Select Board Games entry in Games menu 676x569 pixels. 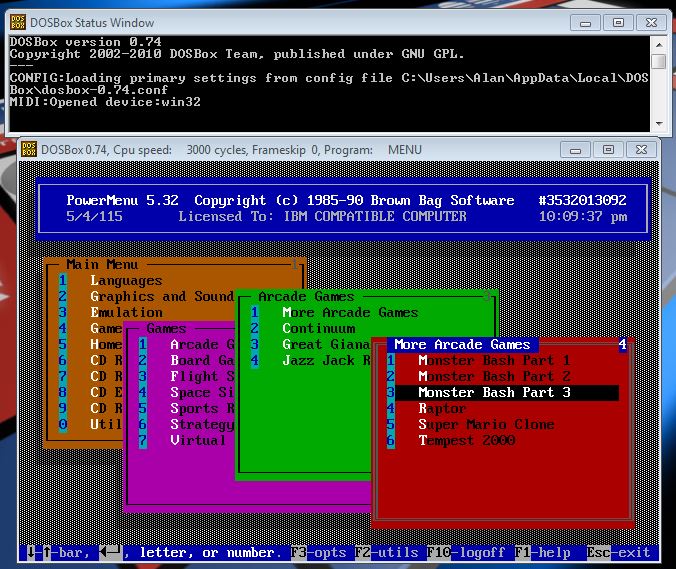click(x=202, y=360)
